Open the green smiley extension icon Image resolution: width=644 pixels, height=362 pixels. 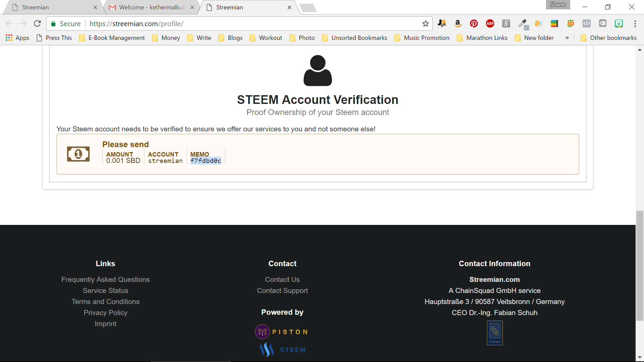(x=619, y=23)
